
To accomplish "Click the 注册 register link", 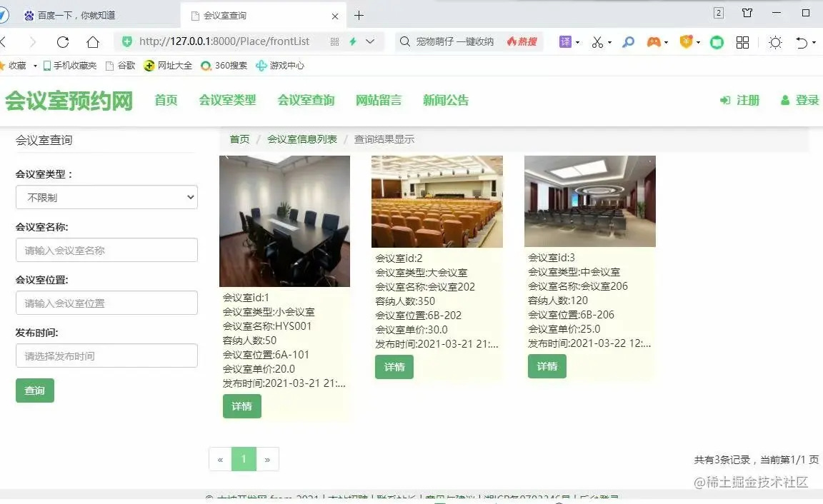I will pos(739,100).
